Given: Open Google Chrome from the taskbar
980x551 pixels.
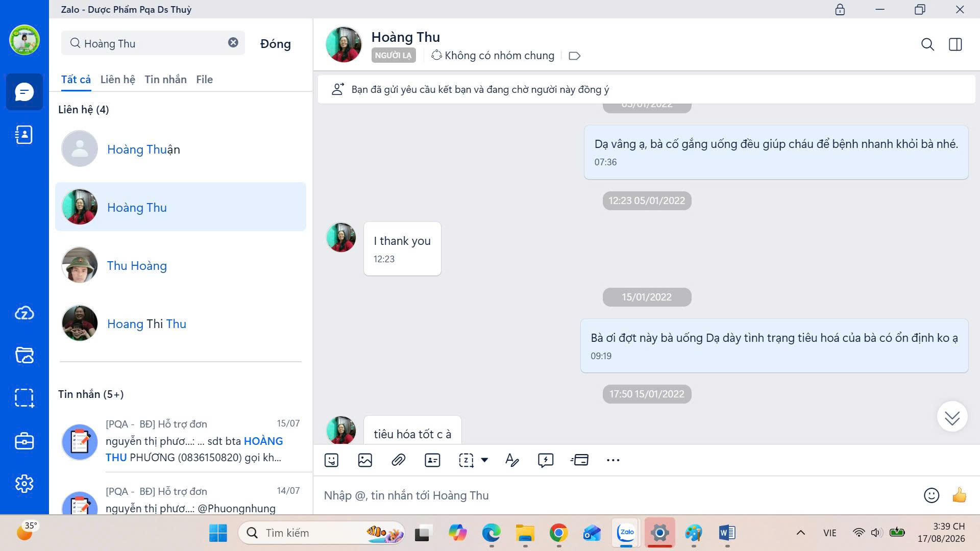Looking at the screenshot, I should [x=559, y=533].
